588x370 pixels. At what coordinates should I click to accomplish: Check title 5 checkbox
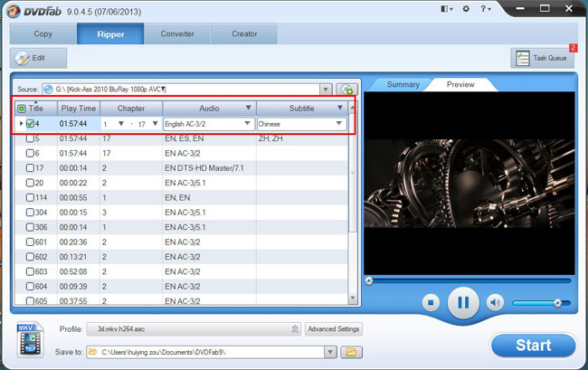tap(31, 138)
